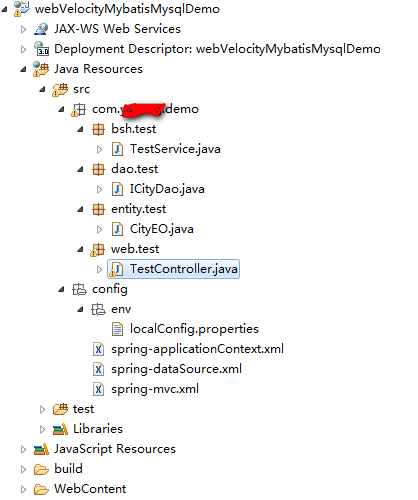Select the TestService.java label
Viewport: 418px width, 500px height.
[x=175, y=149]
